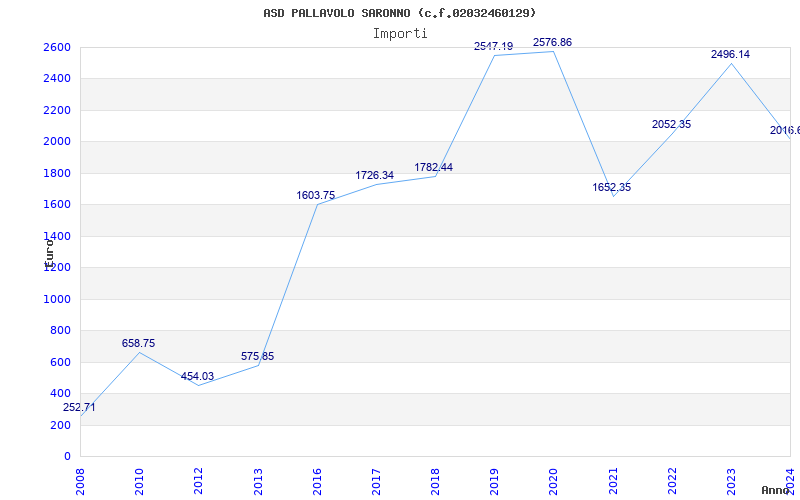Click the y-axis value 2200

pyautogui.click(x=57, y=110)
